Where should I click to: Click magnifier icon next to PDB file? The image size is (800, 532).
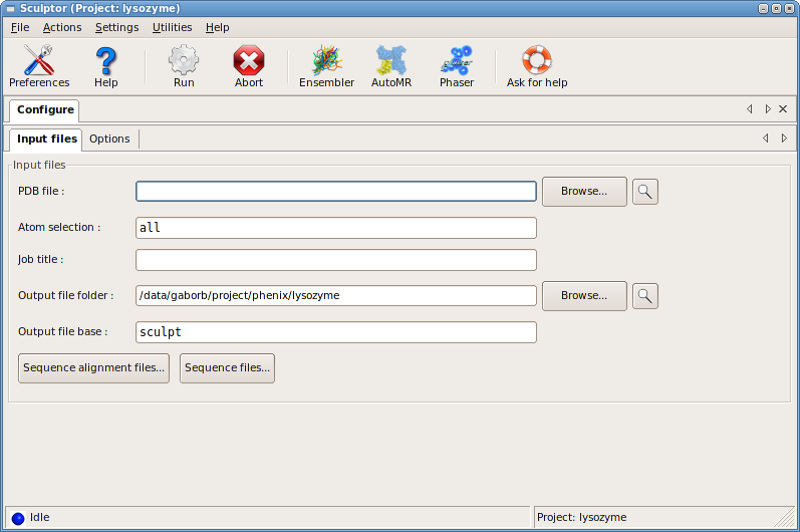[x=645, y=191]
